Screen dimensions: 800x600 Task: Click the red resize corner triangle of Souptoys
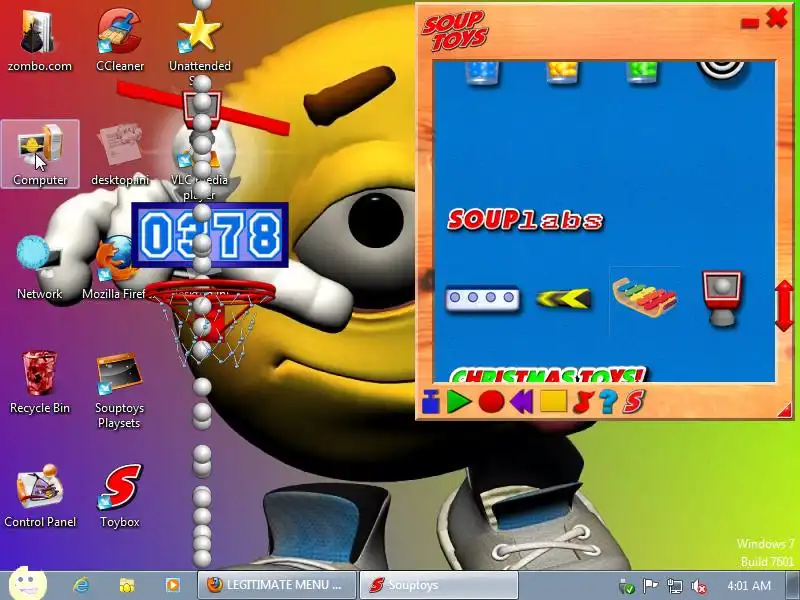pos(785,410)
